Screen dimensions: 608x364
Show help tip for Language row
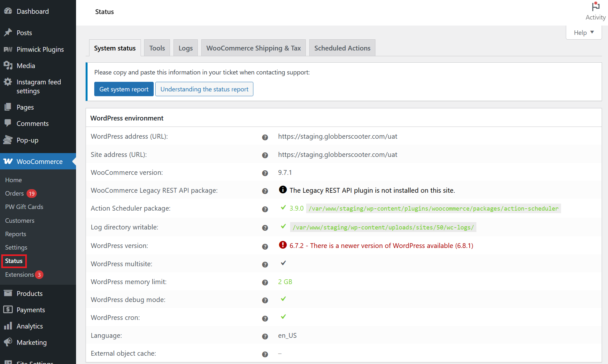(x=265, y=337)
